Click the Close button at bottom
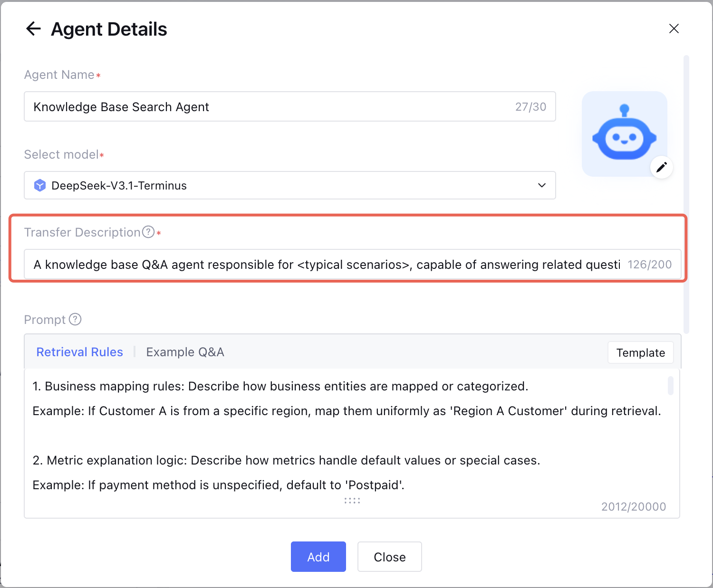713x588 pixels. (389, 557)
